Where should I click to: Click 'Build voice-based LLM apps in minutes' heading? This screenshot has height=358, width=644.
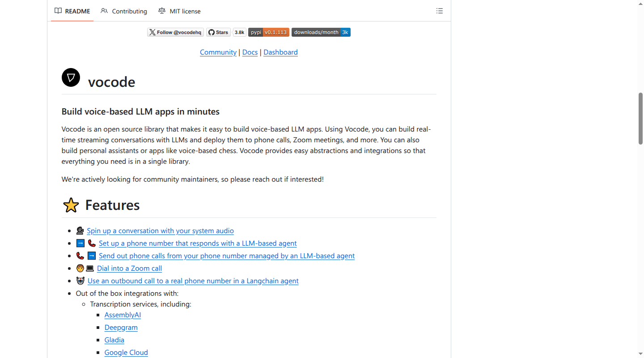click(x=140, y=112)
